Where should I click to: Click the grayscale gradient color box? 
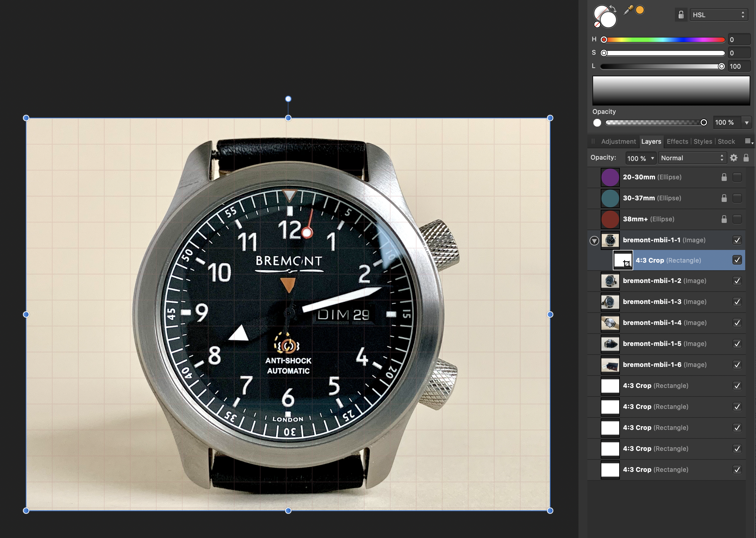click(x=671, y=90)
